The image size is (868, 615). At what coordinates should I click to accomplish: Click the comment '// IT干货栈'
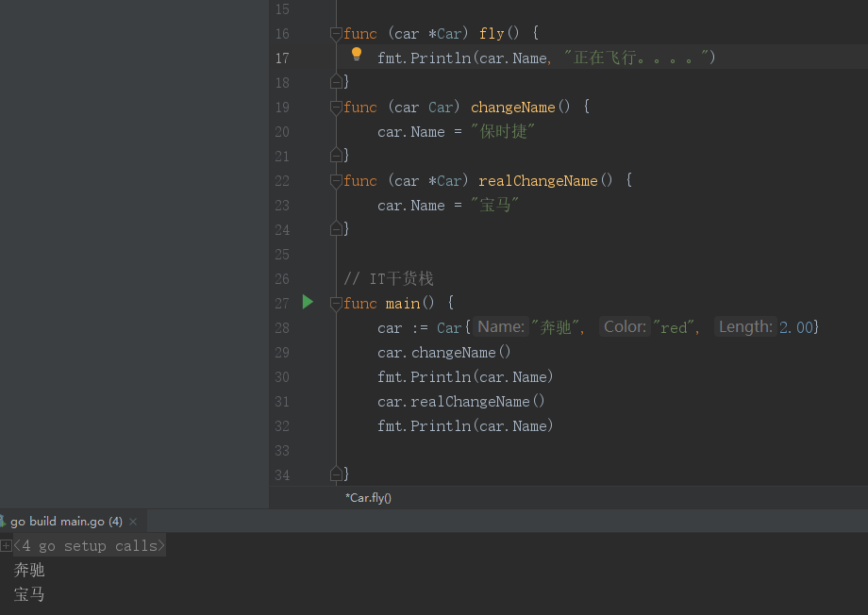pyautogui.click(x=389, y=278)
